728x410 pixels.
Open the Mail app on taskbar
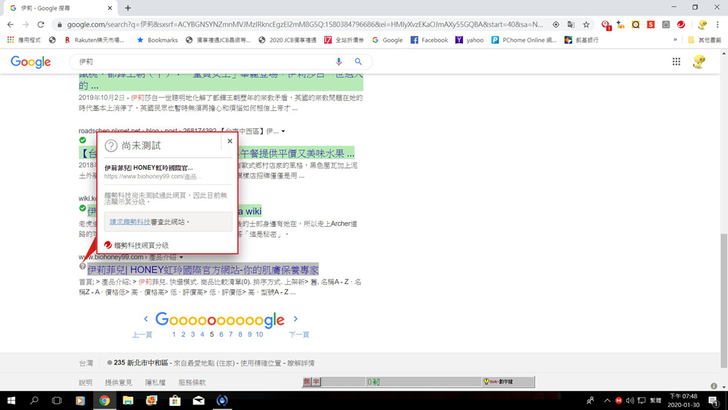point(199,400)
